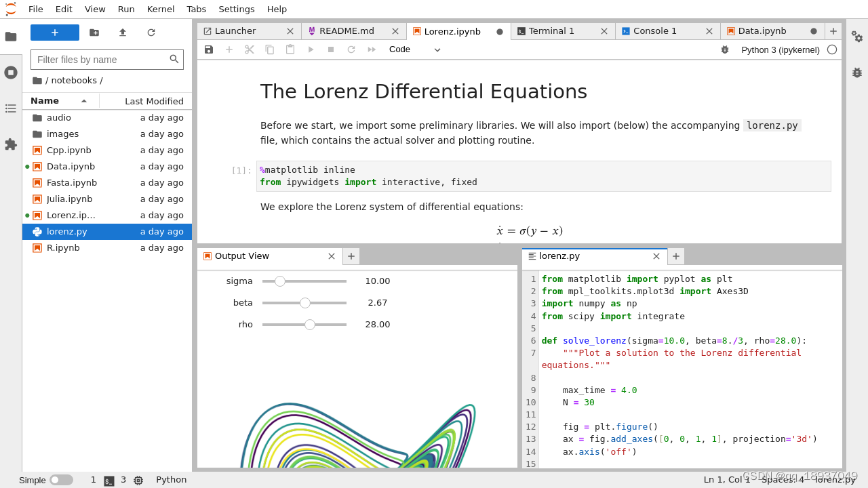Click the Upload Files icon
The height and width of the screenshot is (488, 868).
[123, 33]
